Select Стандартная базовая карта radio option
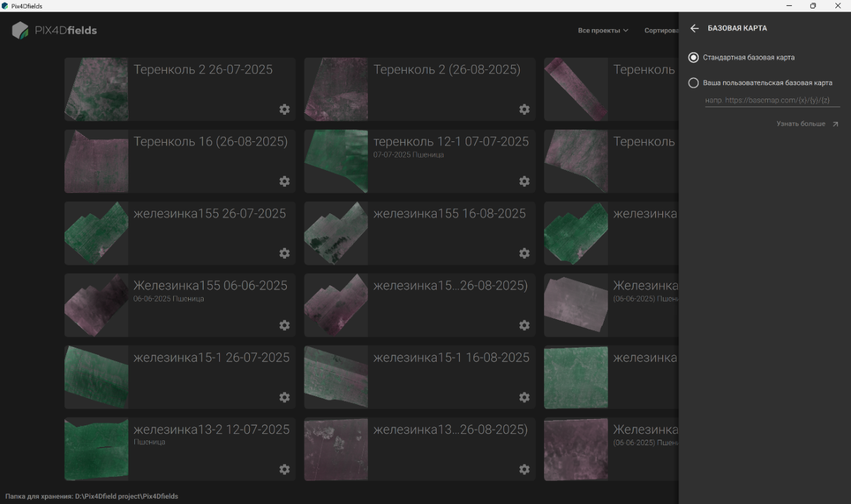This screenshot has height=504, width=851. click(x=693, y=58)
